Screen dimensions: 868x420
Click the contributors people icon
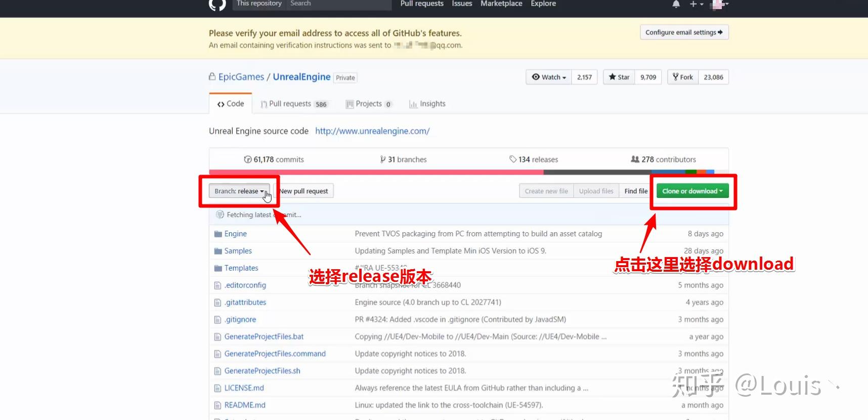(x=635, y=159)
